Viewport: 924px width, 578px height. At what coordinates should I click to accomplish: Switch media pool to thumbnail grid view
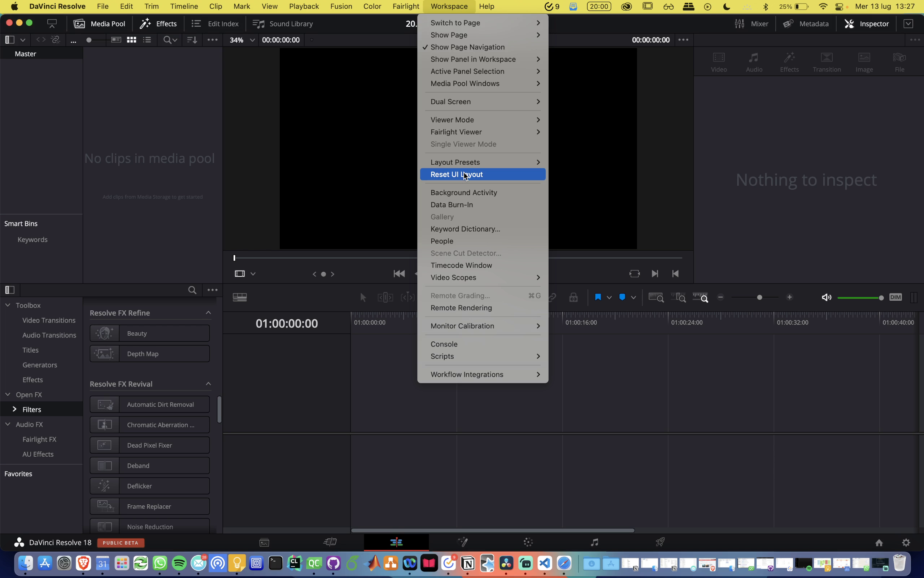pos(131,40)
